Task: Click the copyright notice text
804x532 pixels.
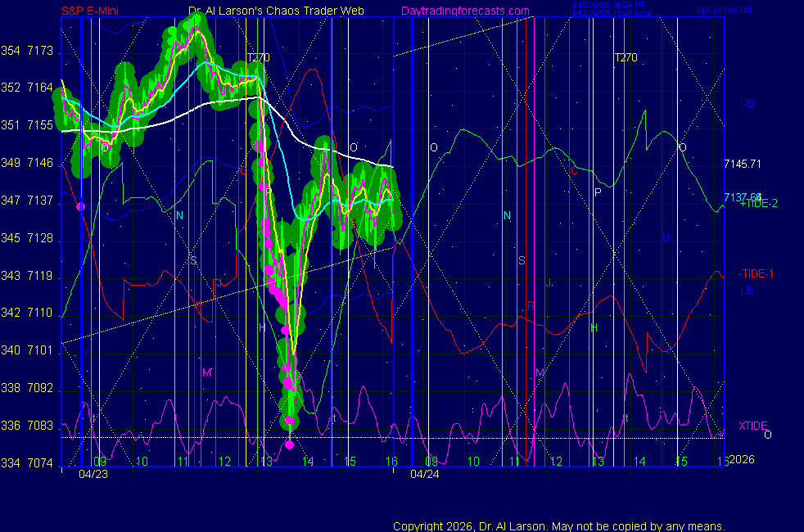Action: [x=559, y=525]
